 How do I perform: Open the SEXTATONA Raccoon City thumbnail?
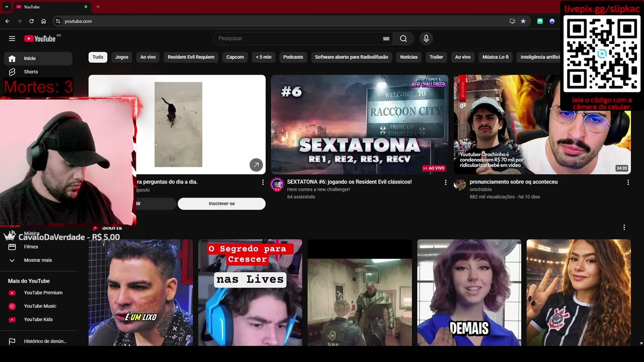tap(360, 125)
